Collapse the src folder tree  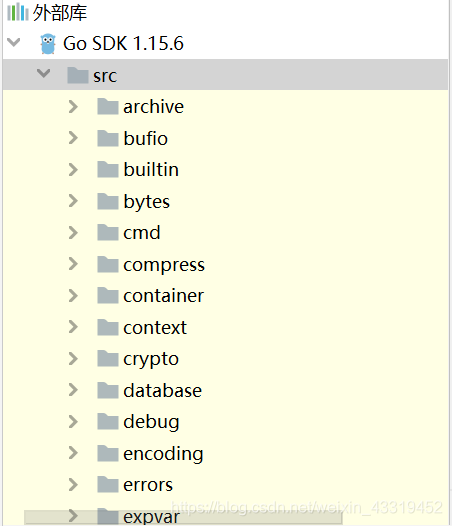pos(44,73)
